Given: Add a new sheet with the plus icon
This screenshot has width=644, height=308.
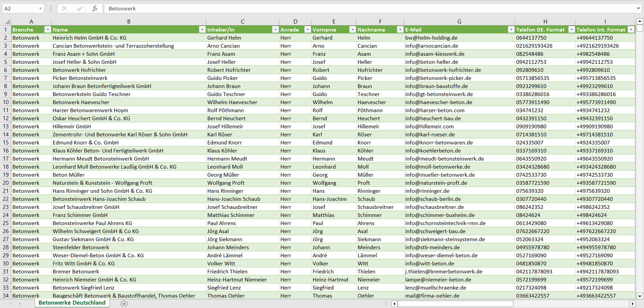Looking at the screenshot, I should tap(124, 304).
